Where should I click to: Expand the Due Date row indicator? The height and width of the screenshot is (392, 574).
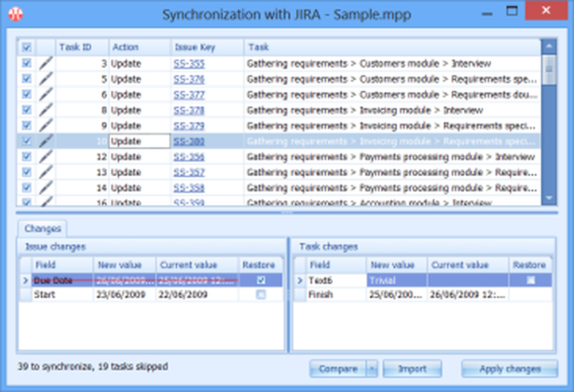coord(25,280)
